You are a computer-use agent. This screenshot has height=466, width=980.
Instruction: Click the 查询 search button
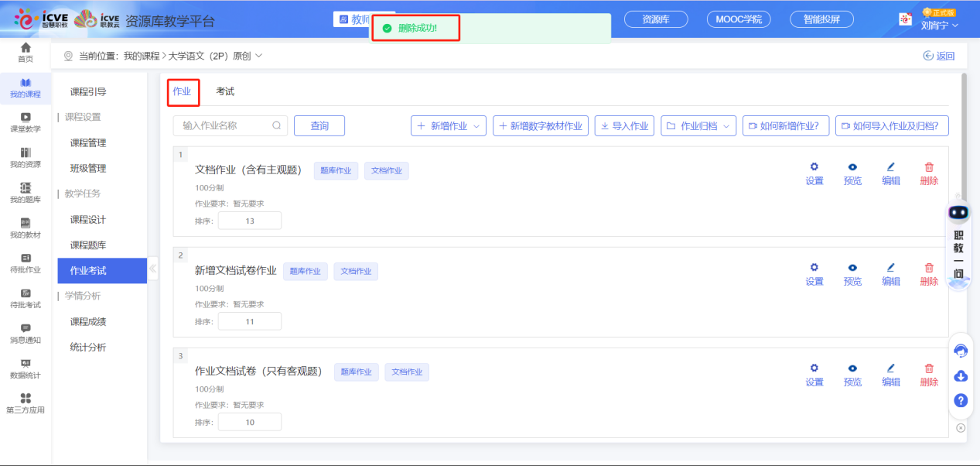coord(319,125)
